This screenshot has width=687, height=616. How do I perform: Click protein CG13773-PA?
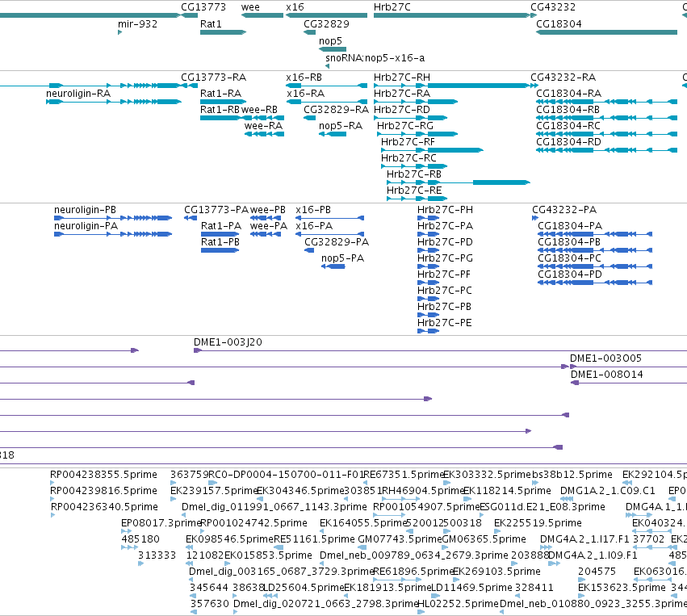tap(216, 210)
